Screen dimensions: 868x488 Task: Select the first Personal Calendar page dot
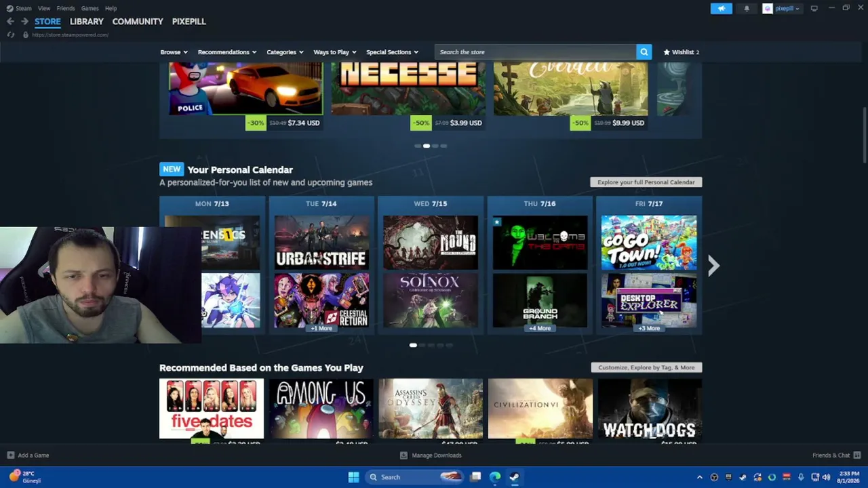(413, 345)
